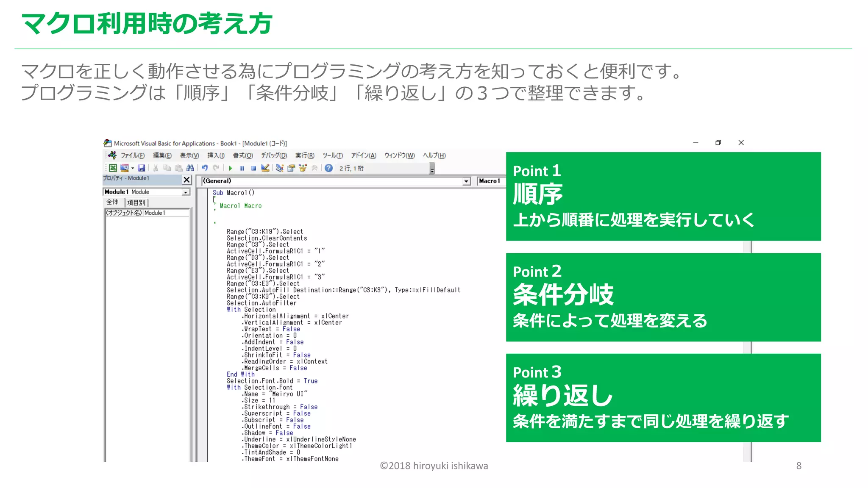The height and width of the screenshot is (488, 868).
Task: Open the Object Browser icon
Action: pos(303,168)
